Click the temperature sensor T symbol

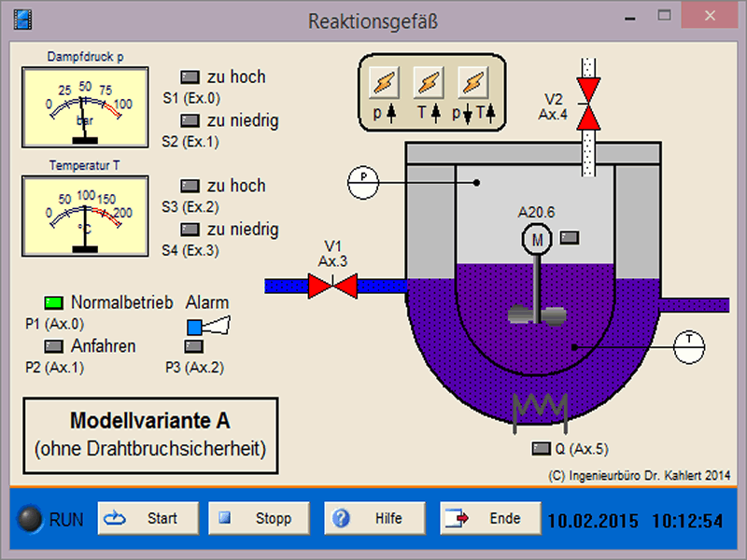pos(690,343)
